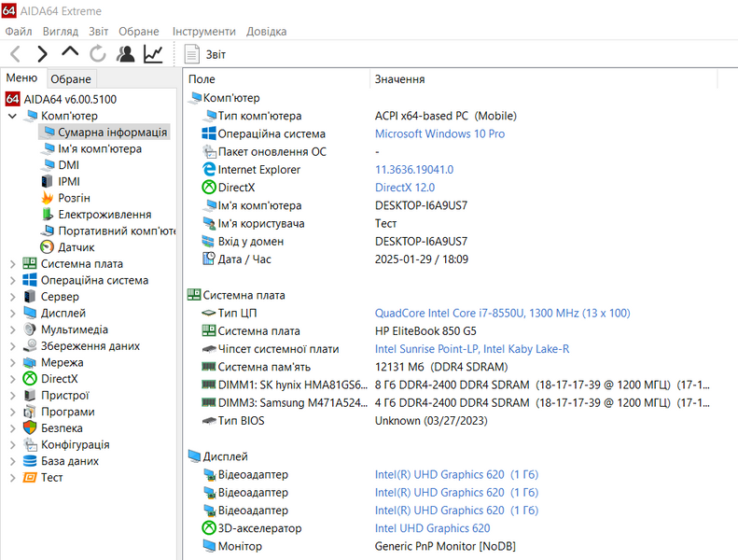Screen dimensions: 738x560
Task: Switch to the Меню tab
Action: click(x=21, y=77)
